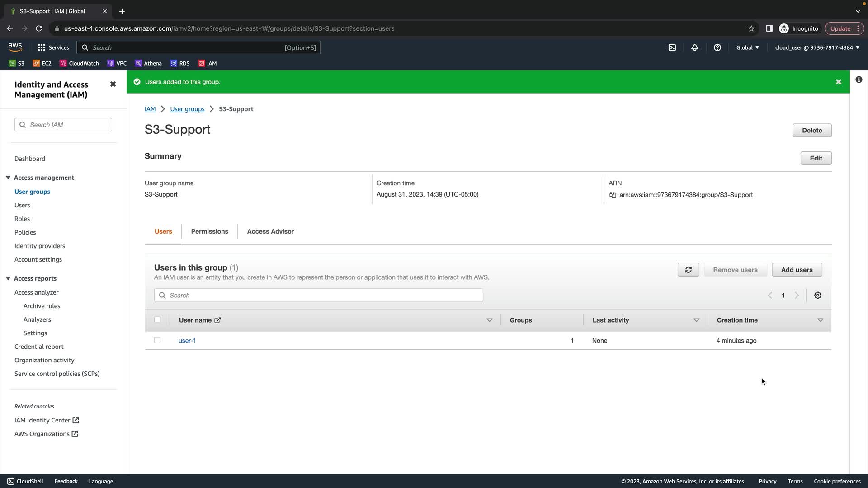Open the info panel icon
The image size is (868, 488).
coord(859,80)
